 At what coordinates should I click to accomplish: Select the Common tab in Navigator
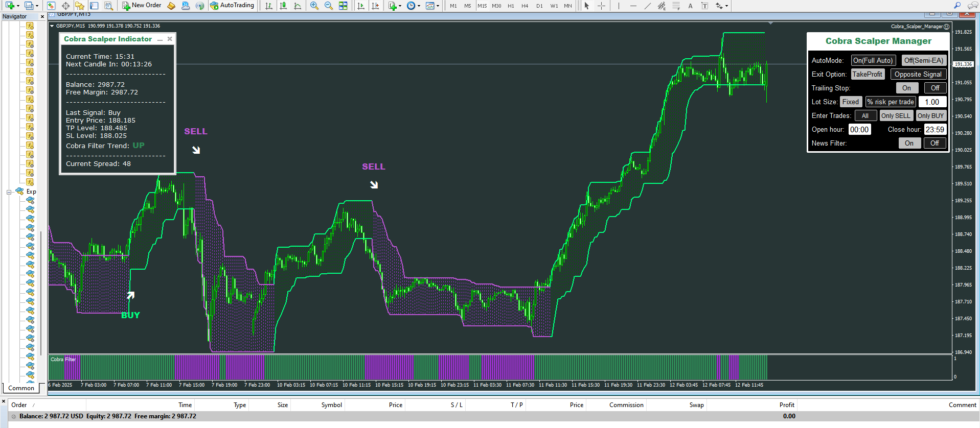coord(21,388)
